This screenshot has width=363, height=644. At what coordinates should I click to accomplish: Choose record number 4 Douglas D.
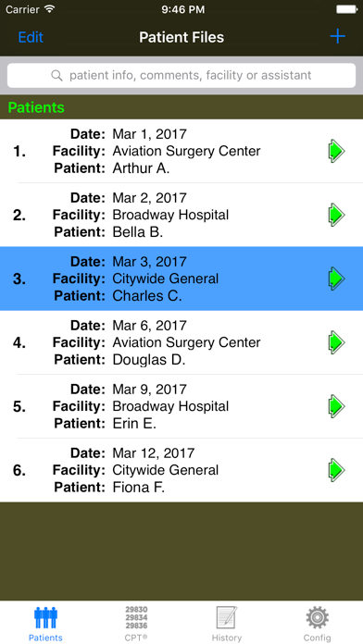click(x=181, y=342)
